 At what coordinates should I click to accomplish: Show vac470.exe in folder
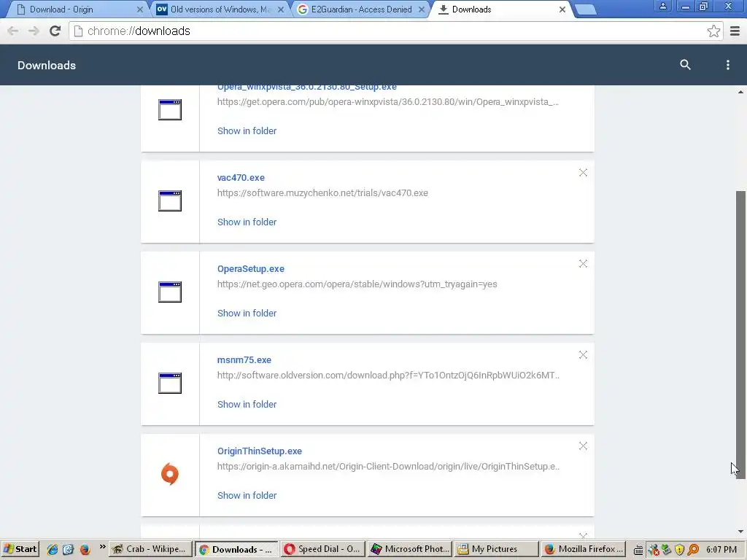click(247, 222)
